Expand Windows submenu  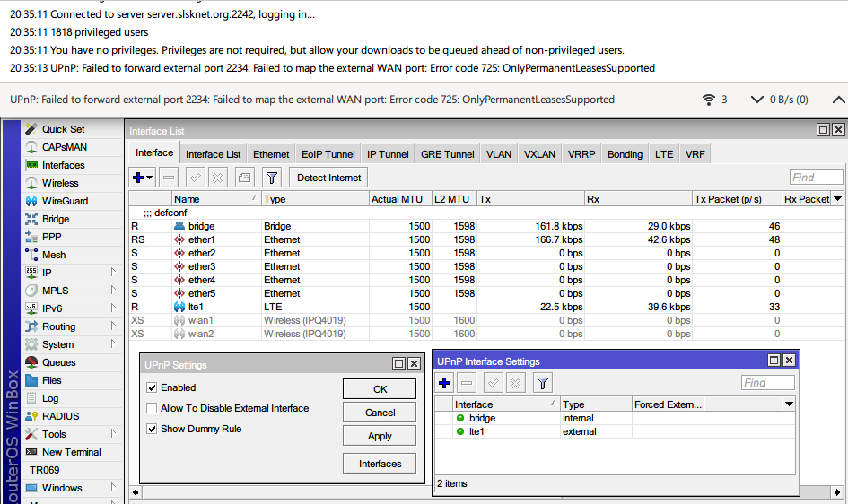pyautogui.click(x=113, y=487)
